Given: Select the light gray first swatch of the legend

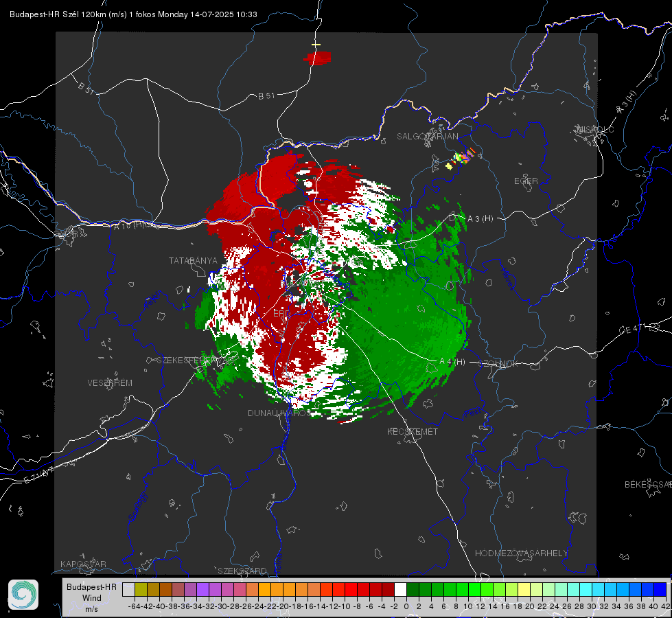Looking at the screenshot, I should tap(128, 590).
